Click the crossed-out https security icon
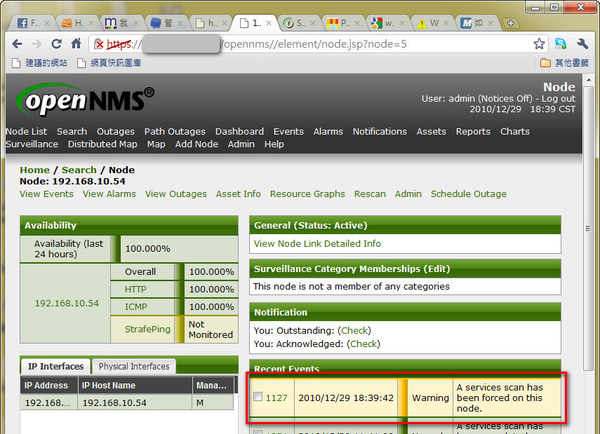Viewport: 600px width, 434px height. click(99, 44)
